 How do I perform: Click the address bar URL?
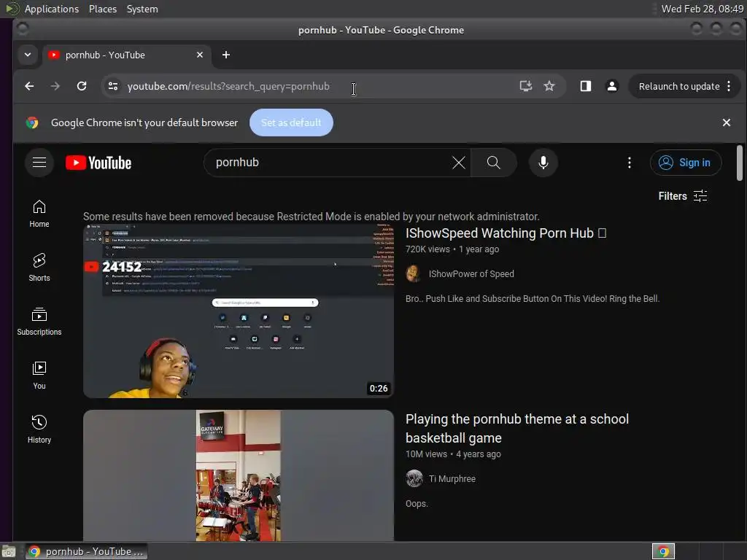click(x=228, y=86)
